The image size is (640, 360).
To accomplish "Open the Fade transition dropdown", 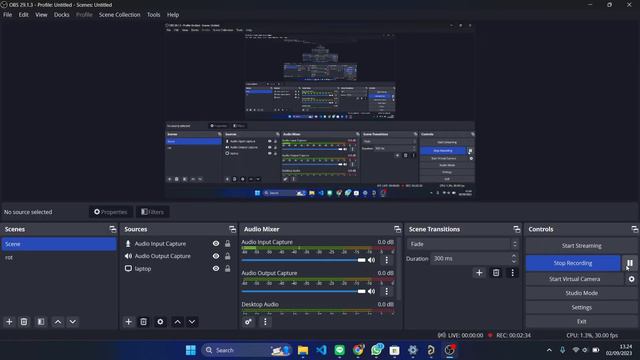I will [463, 244].
